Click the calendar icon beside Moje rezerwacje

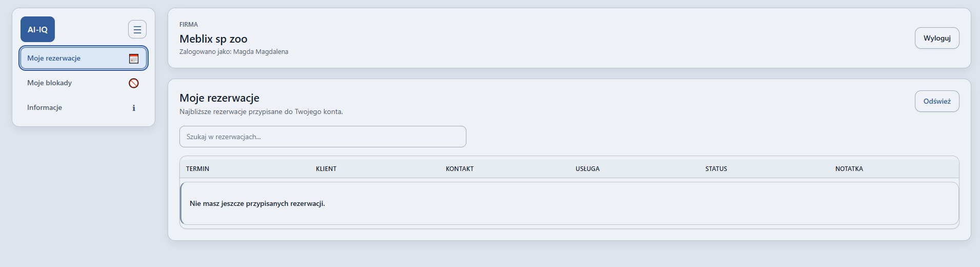click(x=134, y=59)
